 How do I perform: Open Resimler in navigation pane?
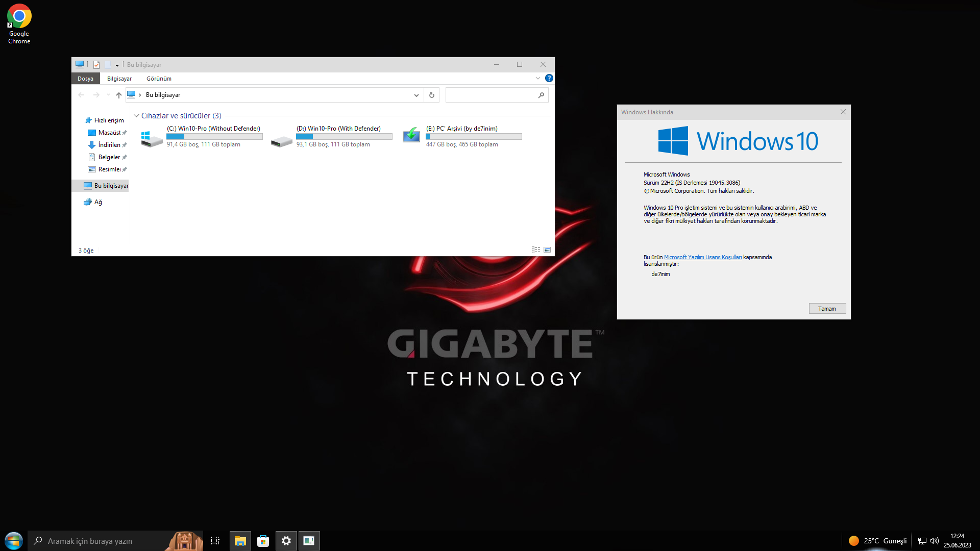click(x=107, y=169)
